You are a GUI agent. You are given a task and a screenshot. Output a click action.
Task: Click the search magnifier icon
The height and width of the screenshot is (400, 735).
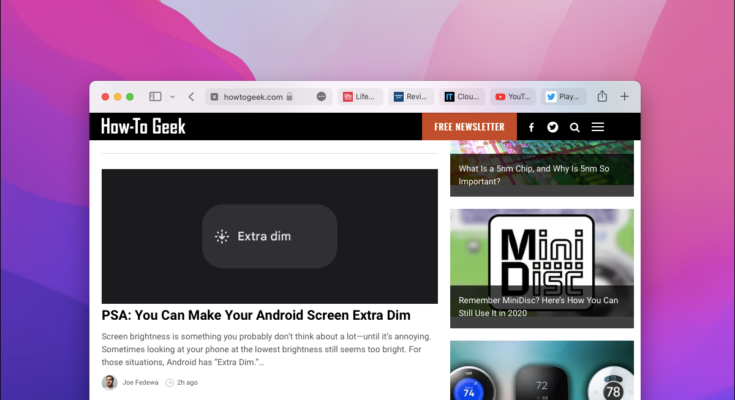coord(575,127)
